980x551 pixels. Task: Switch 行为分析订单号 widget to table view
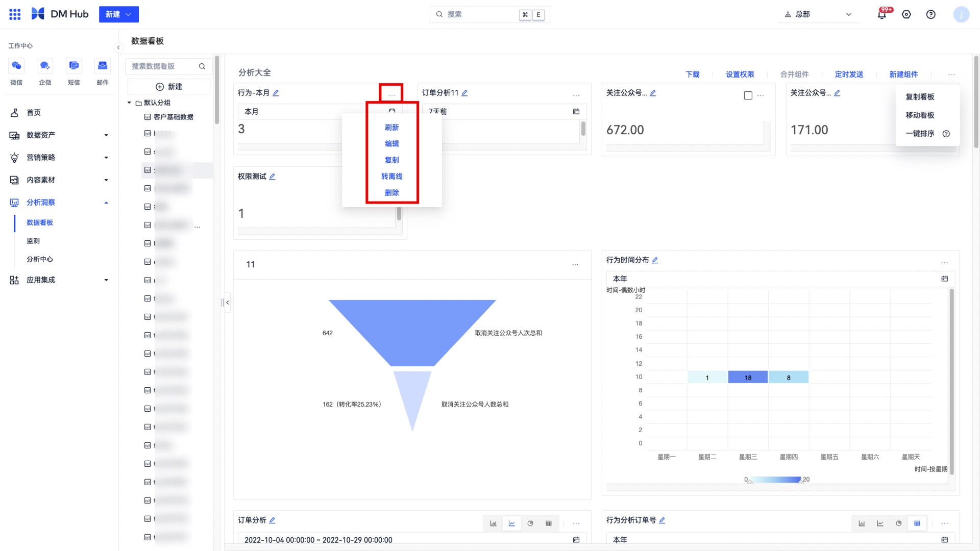tap(917, 523)
